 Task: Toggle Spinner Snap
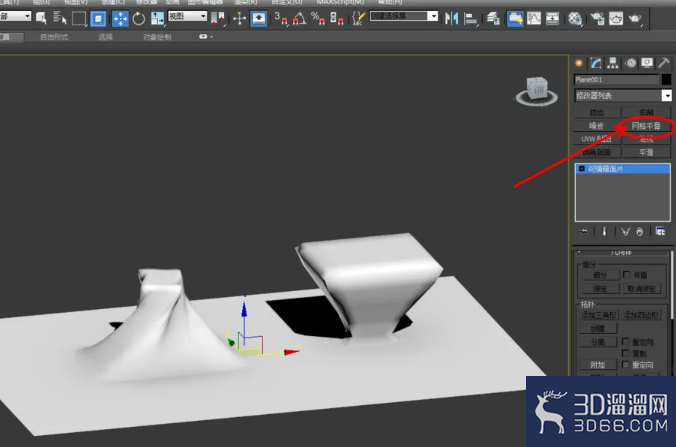[337, 19]
